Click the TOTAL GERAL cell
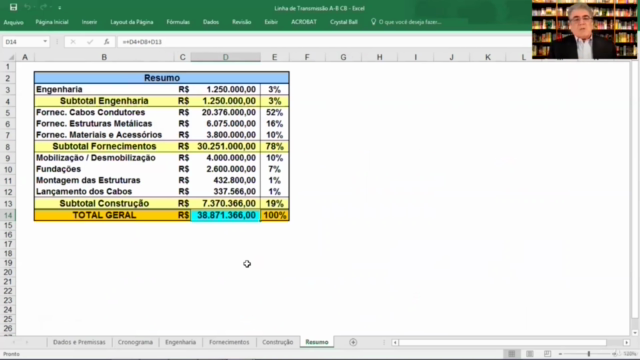This screenshot has width=640, height=360. click(104, 215)
